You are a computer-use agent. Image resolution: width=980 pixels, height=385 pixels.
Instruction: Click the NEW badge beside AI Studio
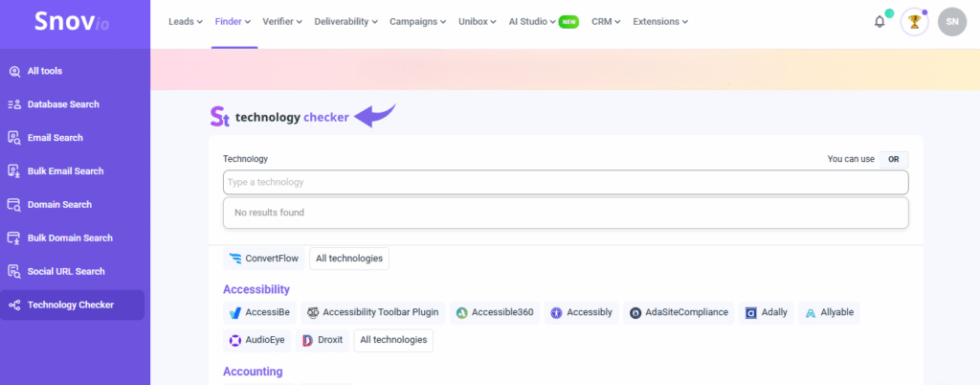(568, 21)
